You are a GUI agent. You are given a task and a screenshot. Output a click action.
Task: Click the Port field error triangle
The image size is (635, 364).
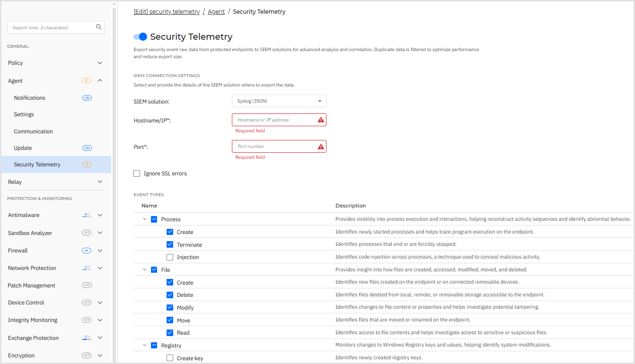(x=321, y=147)
